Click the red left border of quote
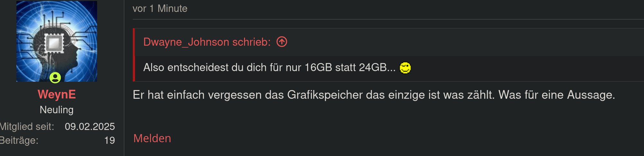Viewport: 644px width, 156px height. point(134,55)
